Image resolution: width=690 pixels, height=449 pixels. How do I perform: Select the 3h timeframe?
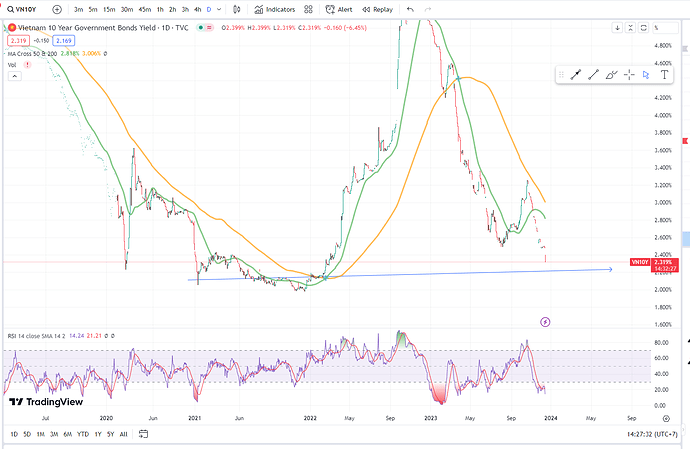click(x=185, y=9)
